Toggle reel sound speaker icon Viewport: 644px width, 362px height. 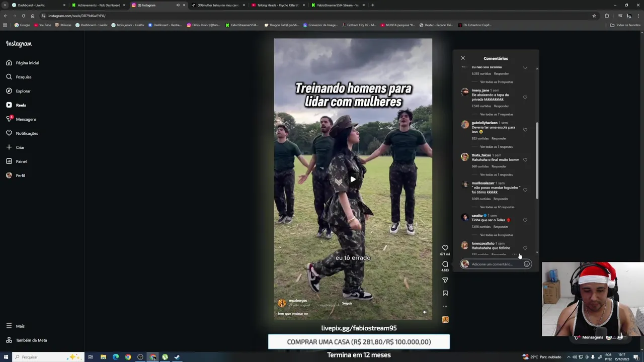[425, 312]
